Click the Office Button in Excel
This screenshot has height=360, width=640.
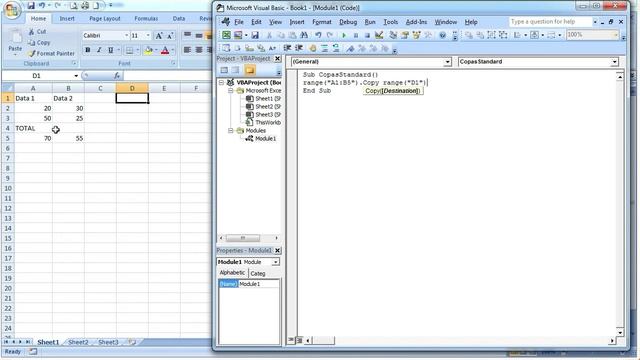pyautogui.click(x=12, y=10)
